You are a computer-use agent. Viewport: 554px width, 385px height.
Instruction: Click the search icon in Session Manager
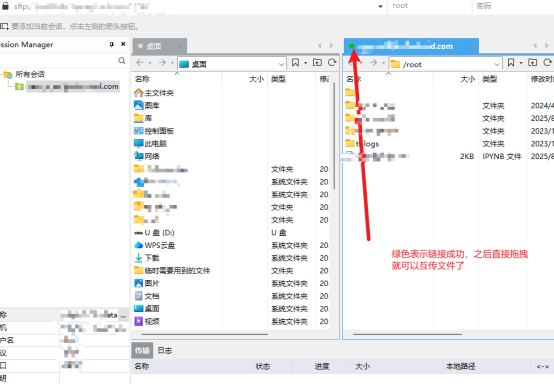(122, 61)
